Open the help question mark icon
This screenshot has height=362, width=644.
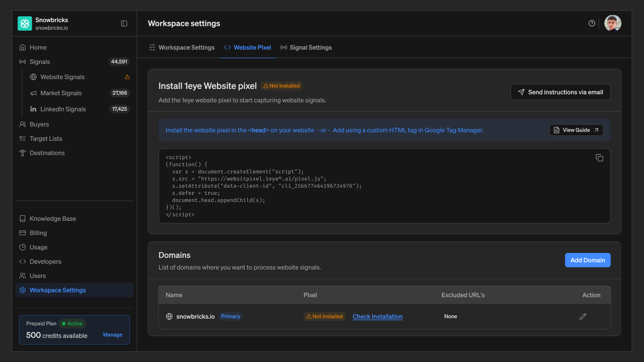[x=592, y=23]
